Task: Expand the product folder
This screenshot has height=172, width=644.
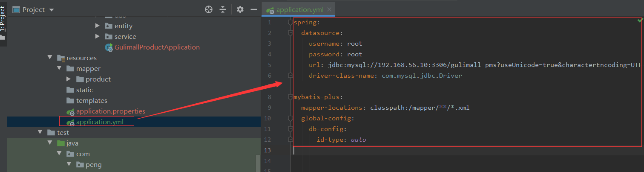Action: point(69,79)
